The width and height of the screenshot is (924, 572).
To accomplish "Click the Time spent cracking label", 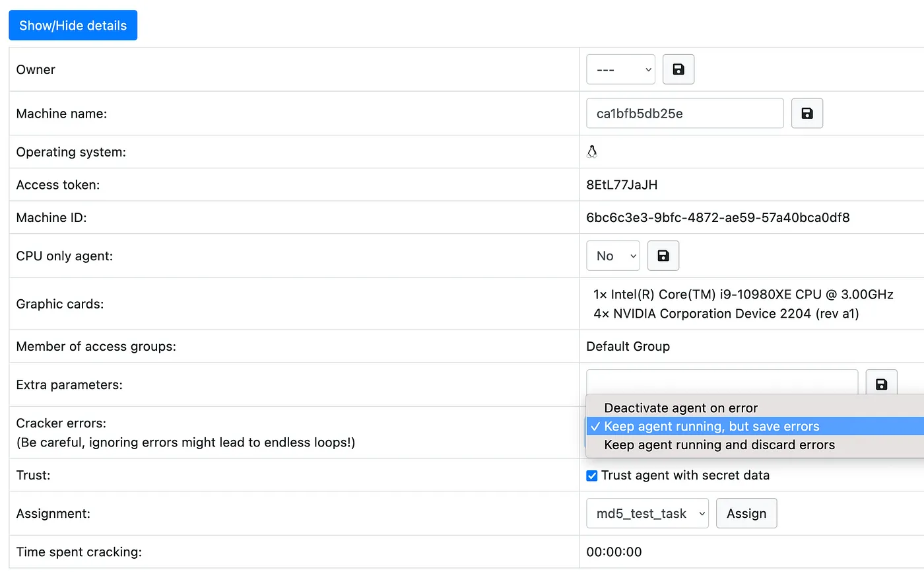I will [79, 552].
